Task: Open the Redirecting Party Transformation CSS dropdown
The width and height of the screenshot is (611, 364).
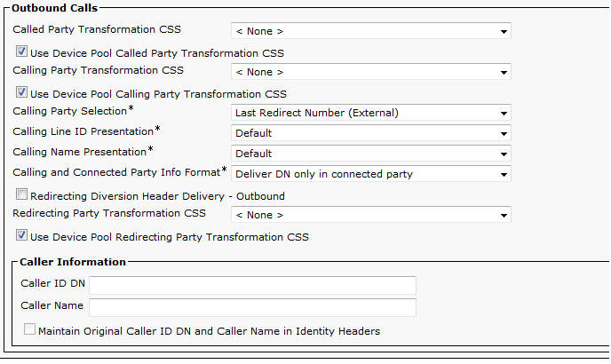Action: click(370, 215)
